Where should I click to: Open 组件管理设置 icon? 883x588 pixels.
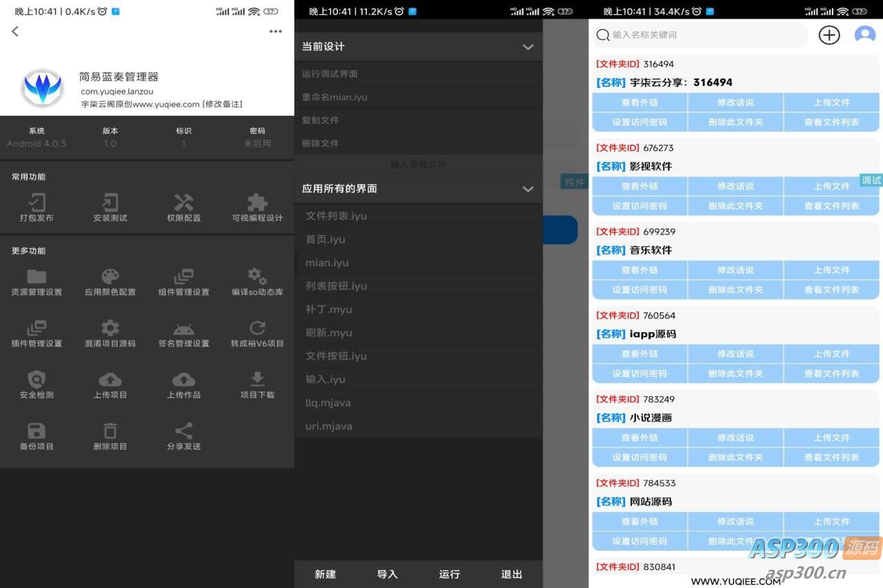coord(183,276)
